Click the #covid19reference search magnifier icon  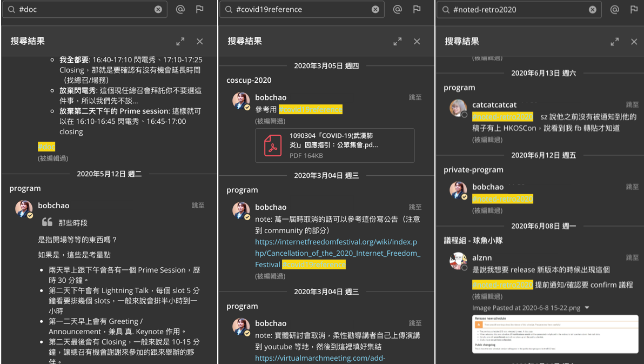(229, 9)
